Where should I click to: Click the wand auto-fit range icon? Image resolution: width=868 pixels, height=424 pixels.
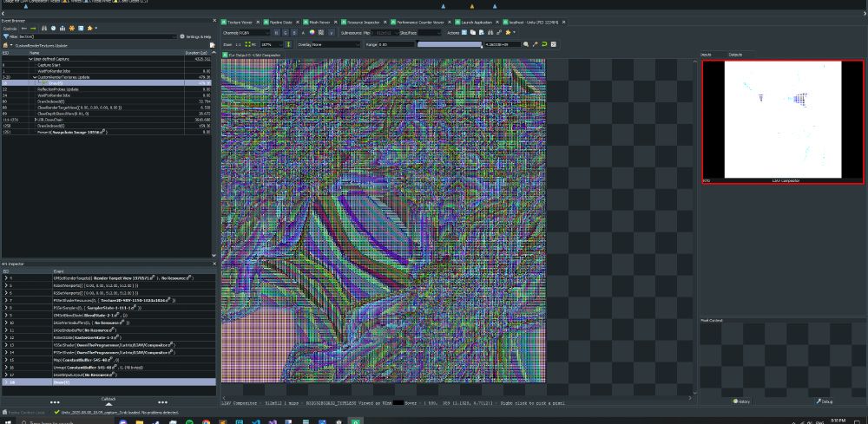[536, 44]
